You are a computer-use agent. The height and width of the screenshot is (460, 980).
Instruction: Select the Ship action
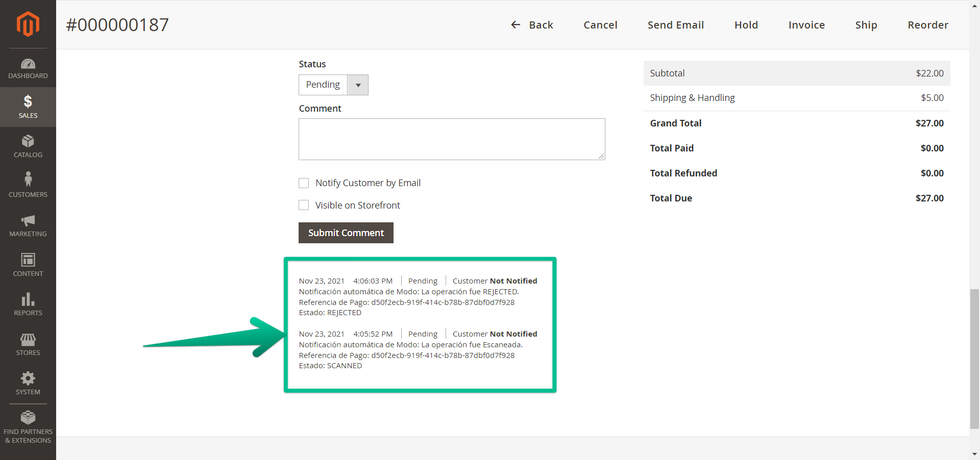(866, 25)
